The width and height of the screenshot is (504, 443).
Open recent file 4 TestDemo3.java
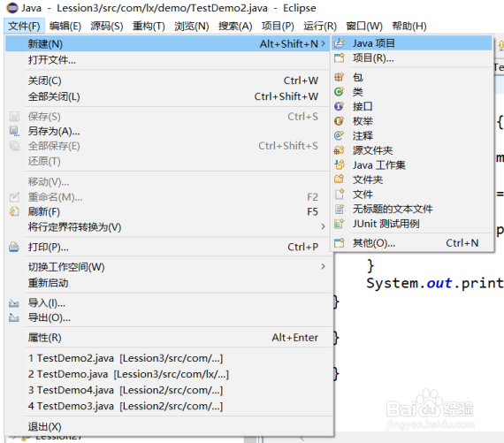click(x=168, y=406)
